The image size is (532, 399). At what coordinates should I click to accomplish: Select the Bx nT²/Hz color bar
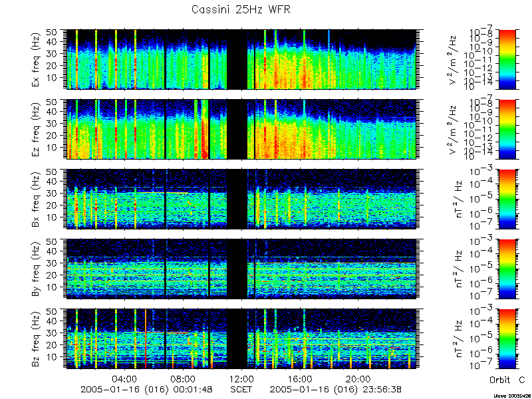[x=507, y=199]
